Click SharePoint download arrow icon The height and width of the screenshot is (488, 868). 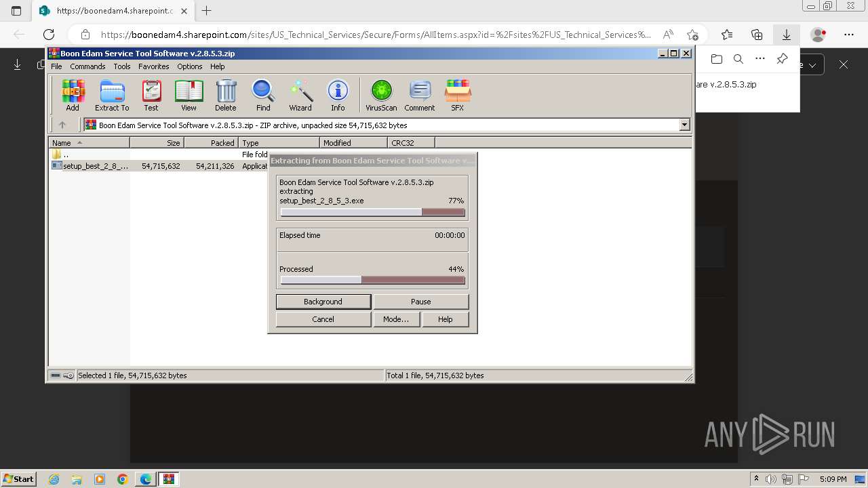tap(18, 64)
